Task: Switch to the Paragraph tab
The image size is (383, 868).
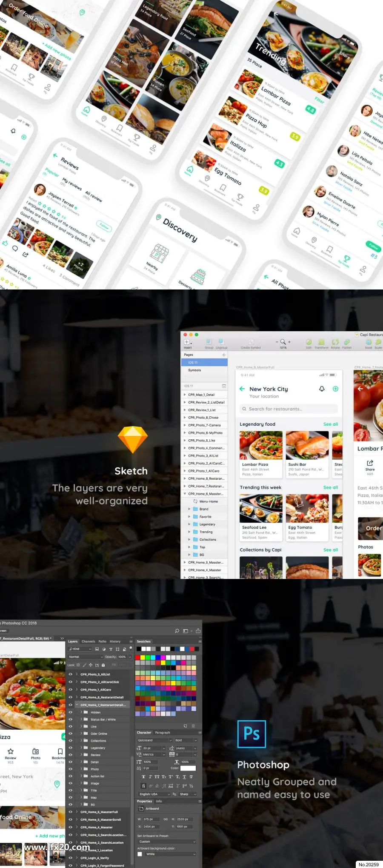Action: point(163,733)
